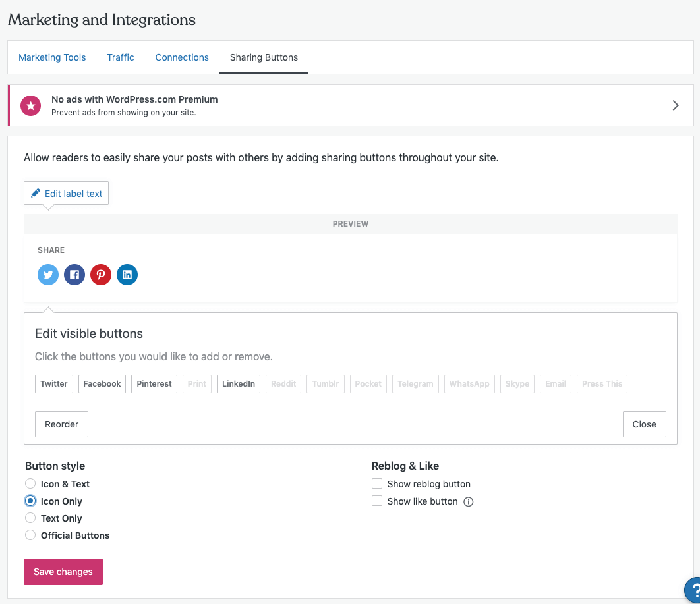Click the pencil icon on Edit label text
The width and height of the screenshot is (700, 604).
(x=36, y=194)
